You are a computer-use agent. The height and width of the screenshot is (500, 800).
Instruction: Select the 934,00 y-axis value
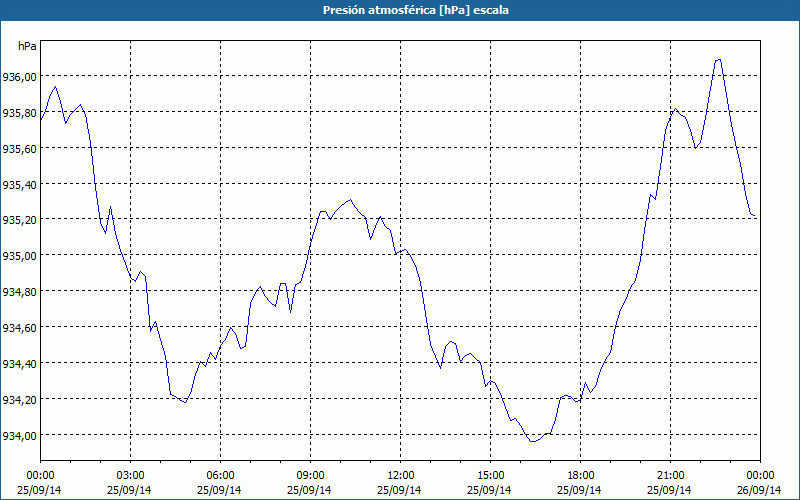[x=19, y=436]
